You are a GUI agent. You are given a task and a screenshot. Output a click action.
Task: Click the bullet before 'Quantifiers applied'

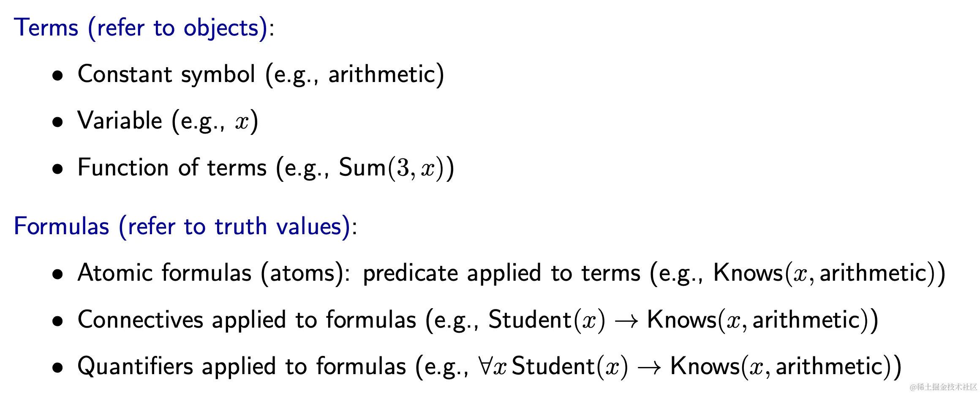point(57,368)
